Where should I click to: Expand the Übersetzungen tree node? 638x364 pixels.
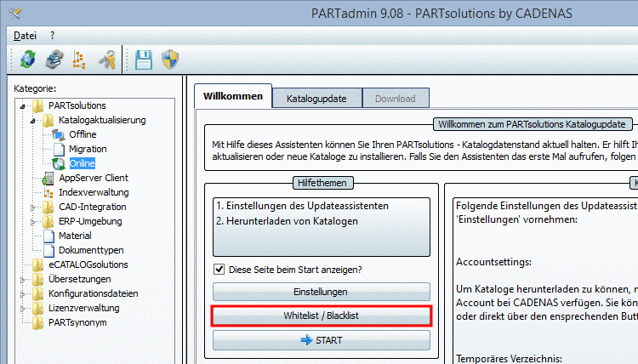(23, 280)
